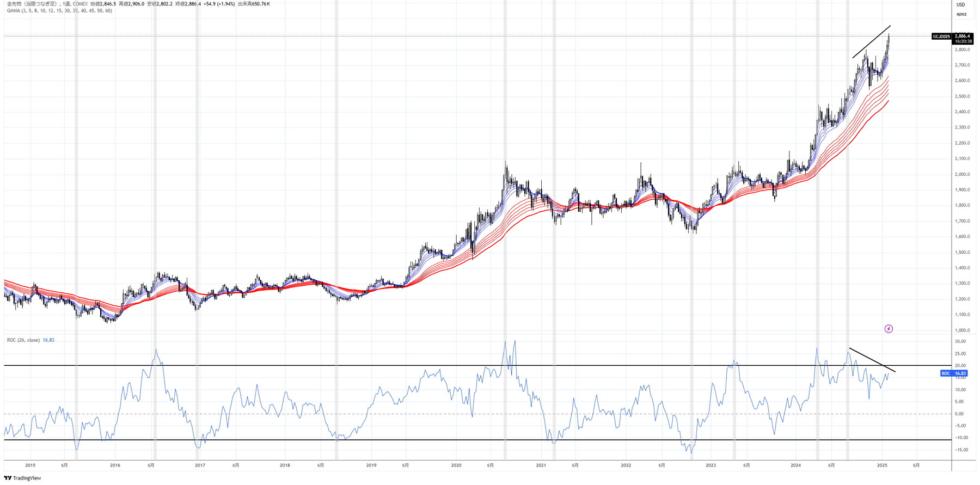The width and height of the screenshot is (980, 485).
Task: Click the TradingView logo at bottom left
Action: coord(22,478)
